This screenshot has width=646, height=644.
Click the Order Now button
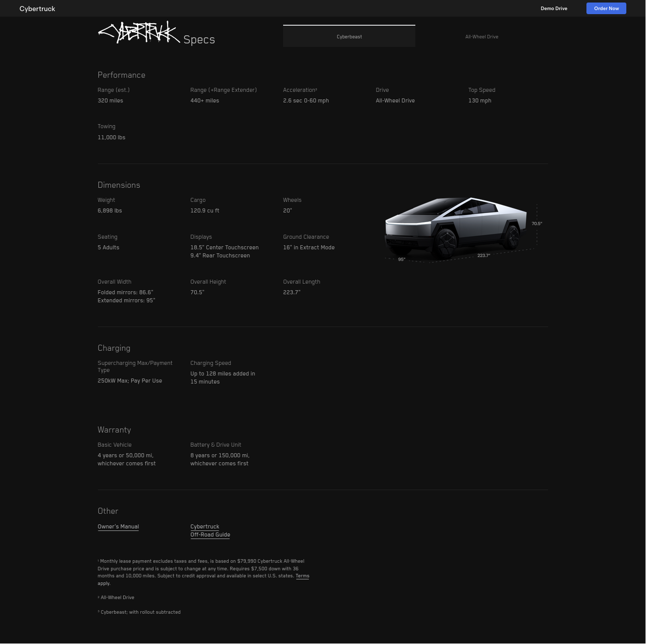point(606,8)
